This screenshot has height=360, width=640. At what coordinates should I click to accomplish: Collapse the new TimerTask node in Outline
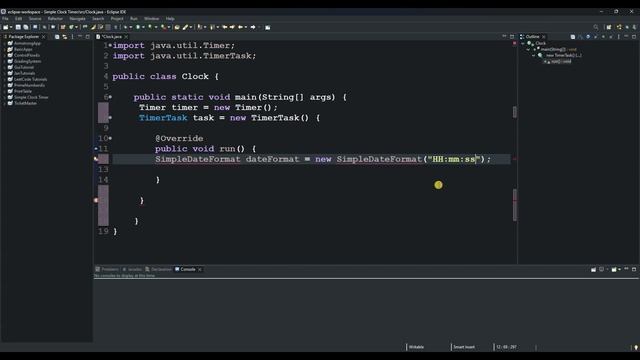pyautogui.click(x=533, y=56)
